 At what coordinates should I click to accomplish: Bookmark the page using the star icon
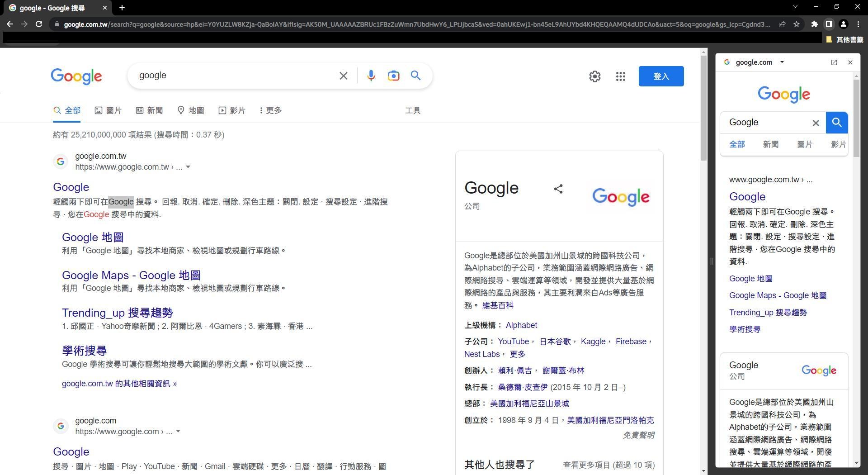(797, 24)
